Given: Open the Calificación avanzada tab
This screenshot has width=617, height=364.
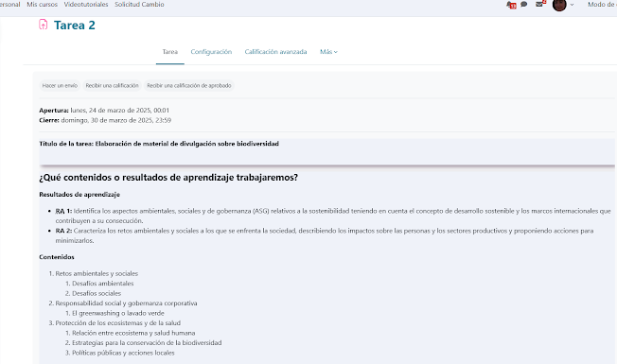Looking at the screenshot, I should coord(275,52).
